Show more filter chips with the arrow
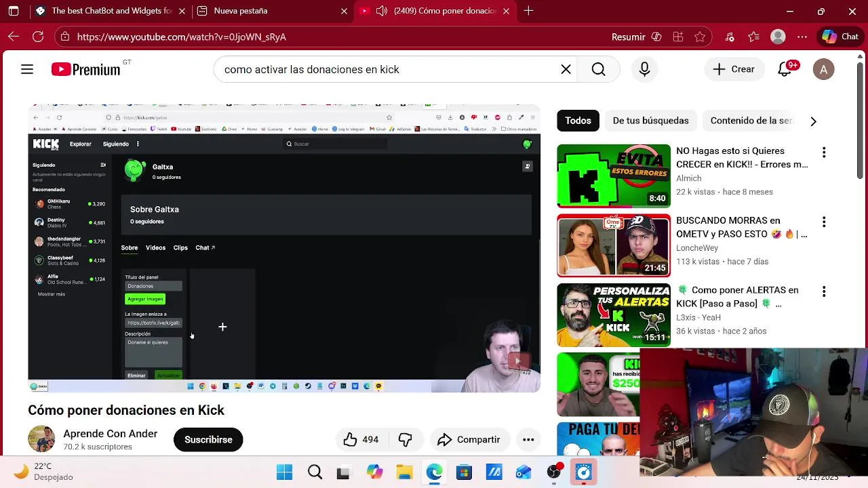868x488 pixels. pyautogui.click(x=813, y=121)
